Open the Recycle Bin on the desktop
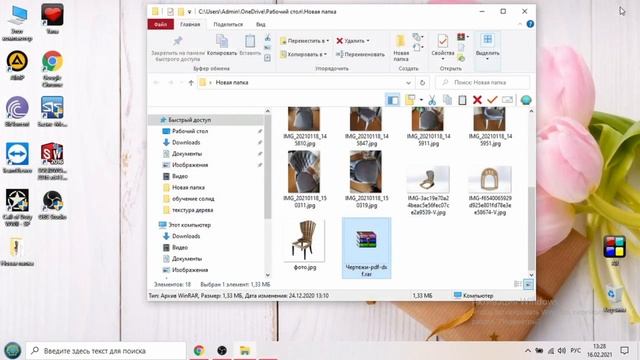 (x=614, y=299)
